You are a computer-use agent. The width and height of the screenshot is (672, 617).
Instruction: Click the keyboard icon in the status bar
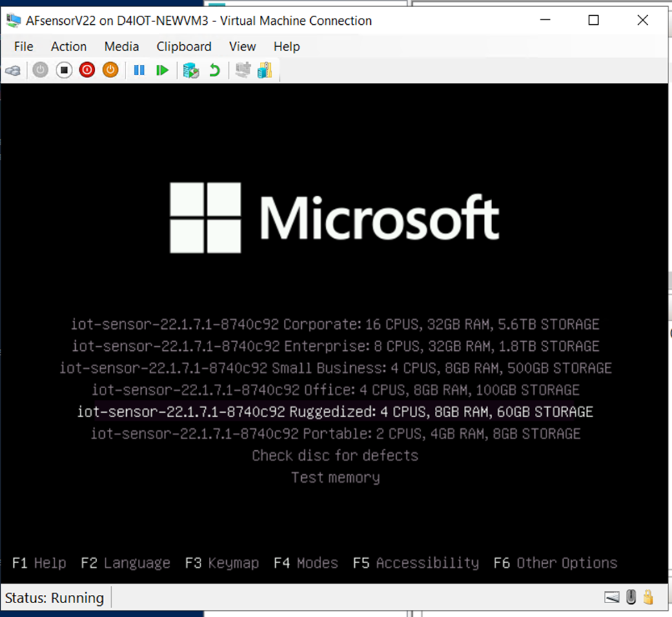click(612, 597)
